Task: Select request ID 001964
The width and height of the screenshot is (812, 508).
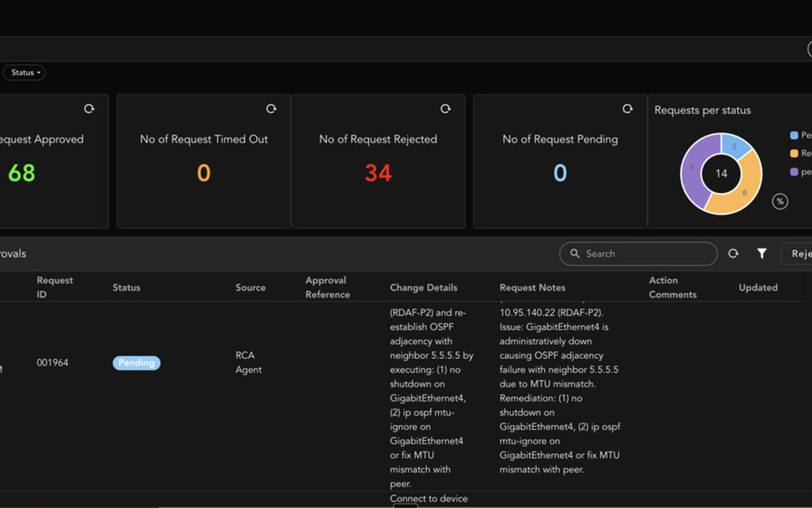Action: [x=52, y=363]
